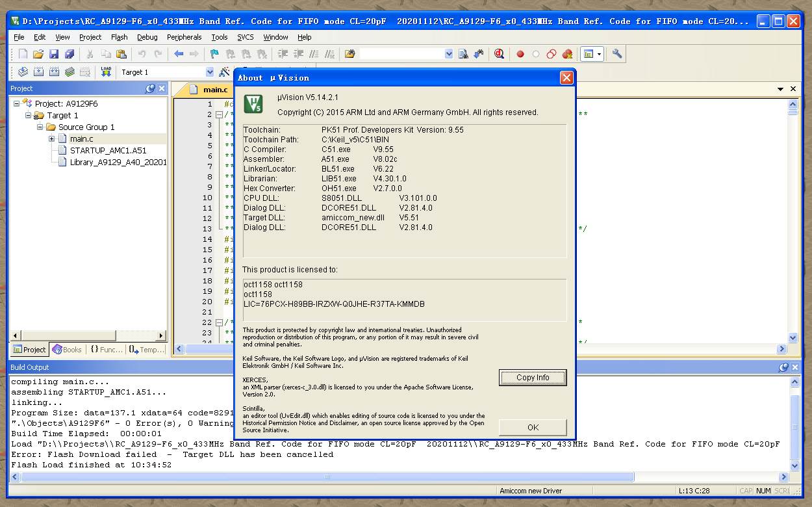Screen dimensions: 812x507
Task: Toggle a bookmark with the flag icon
Action: pos(214,54)
